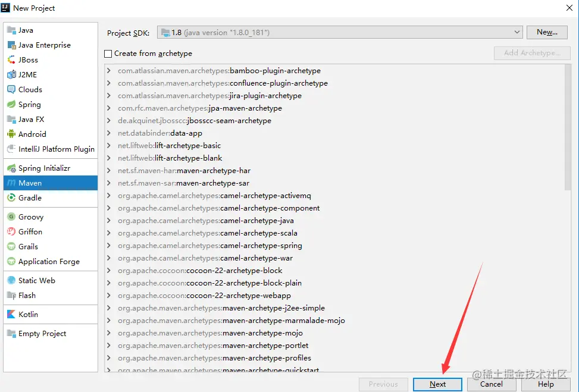
Task: Select maven-archetype-portlet row
Action: [334, 346]
